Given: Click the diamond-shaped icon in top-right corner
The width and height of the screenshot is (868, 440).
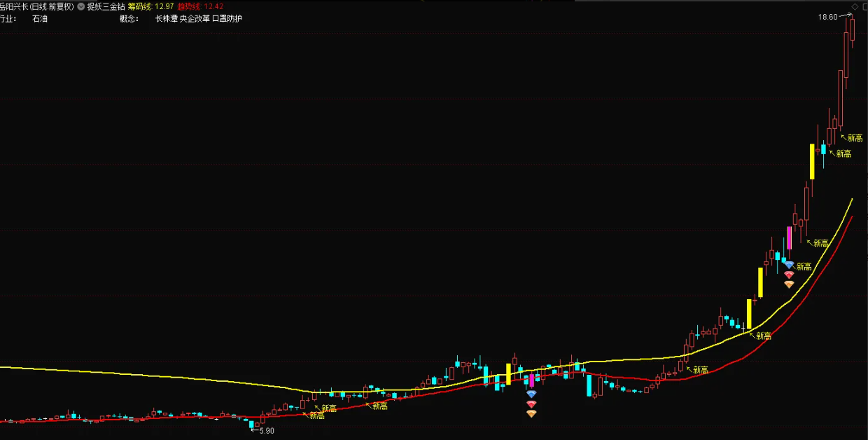Looking at the screenshot, I should [855, 6].
